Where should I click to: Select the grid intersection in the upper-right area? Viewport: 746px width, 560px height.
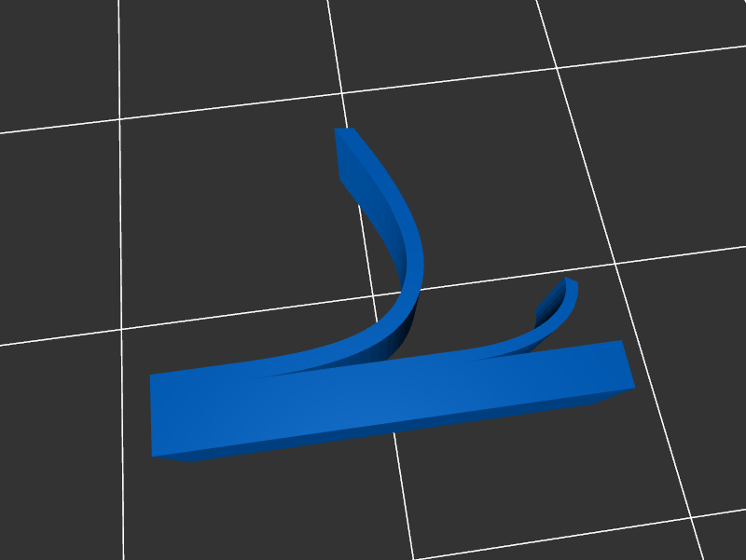[x=557, y=65]
